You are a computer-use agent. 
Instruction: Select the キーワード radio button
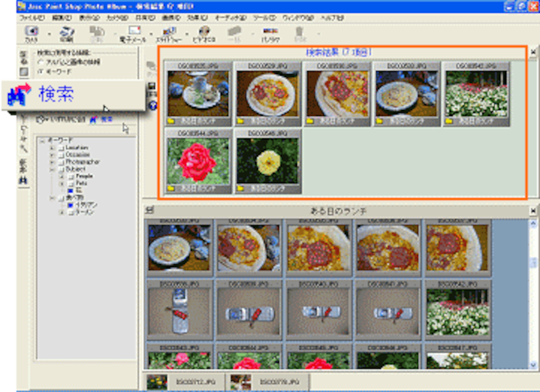tap(40, 71)
